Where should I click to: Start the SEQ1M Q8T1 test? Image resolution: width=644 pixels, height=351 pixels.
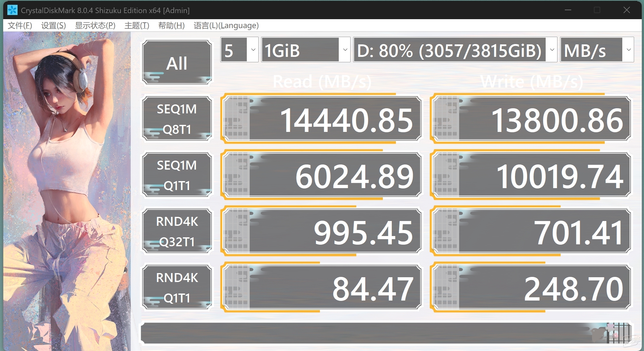pyautogui.click(x=177, y=118)
